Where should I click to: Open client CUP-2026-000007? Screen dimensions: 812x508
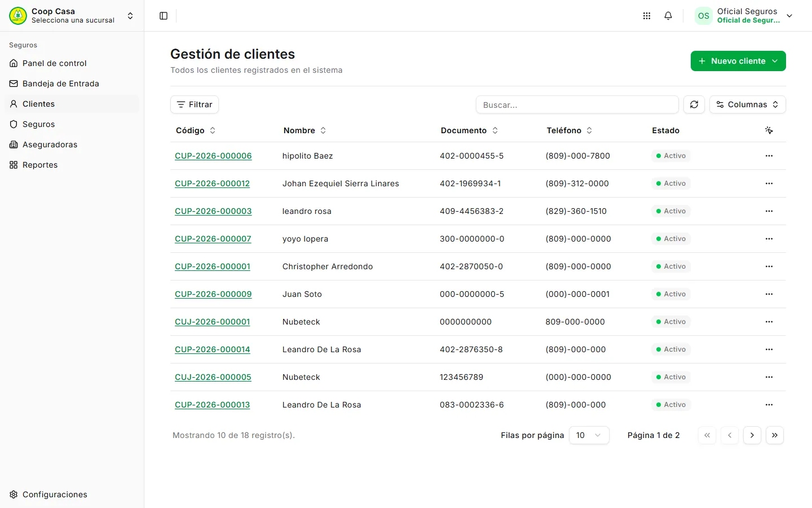213,239
